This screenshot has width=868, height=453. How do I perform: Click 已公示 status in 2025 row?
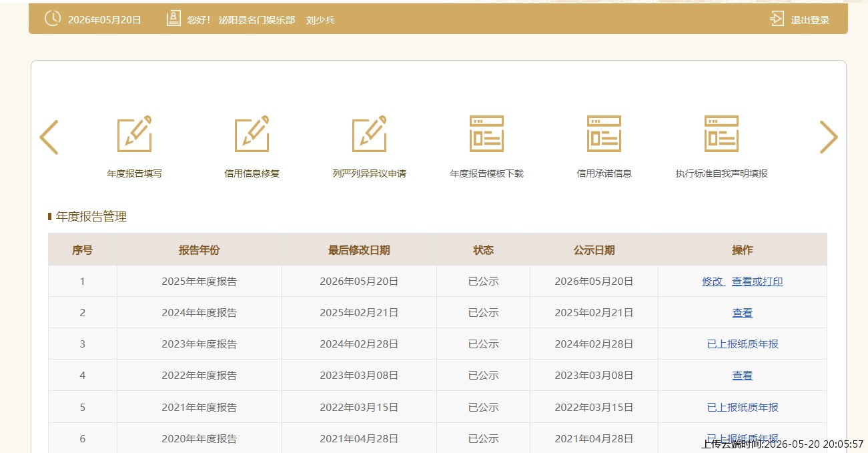484,282
